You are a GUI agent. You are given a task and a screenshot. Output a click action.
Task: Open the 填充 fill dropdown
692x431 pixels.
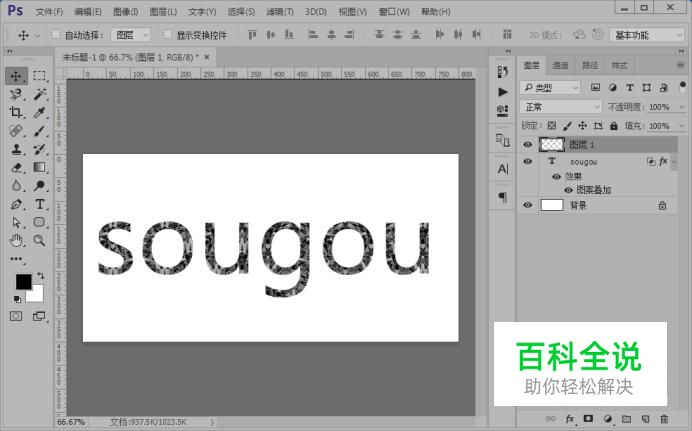click(681, 126)
